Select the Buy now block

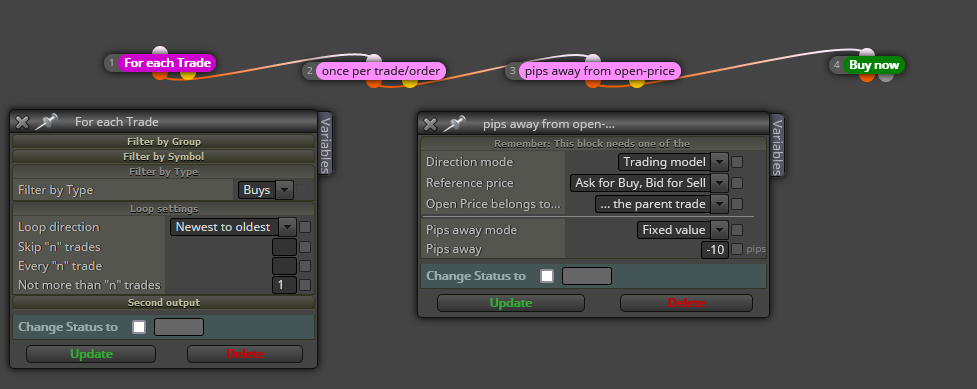[874, 65]
